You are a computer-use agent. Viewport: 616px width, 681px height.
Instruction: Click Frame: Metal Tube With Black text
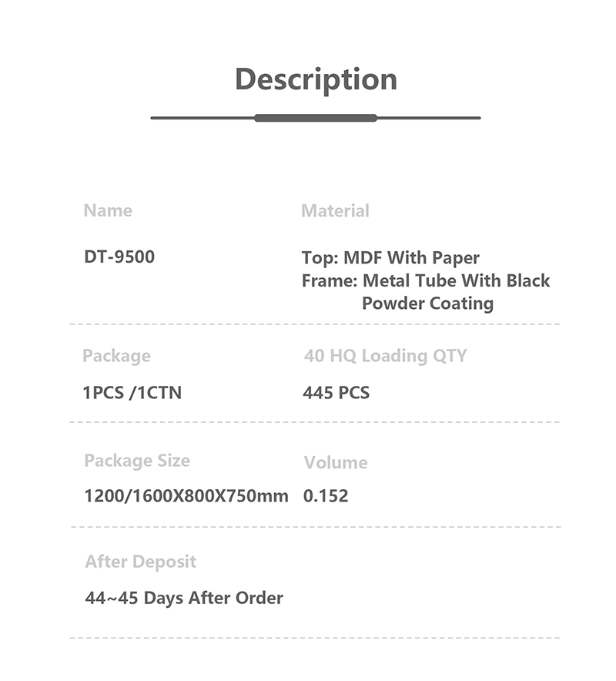tap(426, 280)
